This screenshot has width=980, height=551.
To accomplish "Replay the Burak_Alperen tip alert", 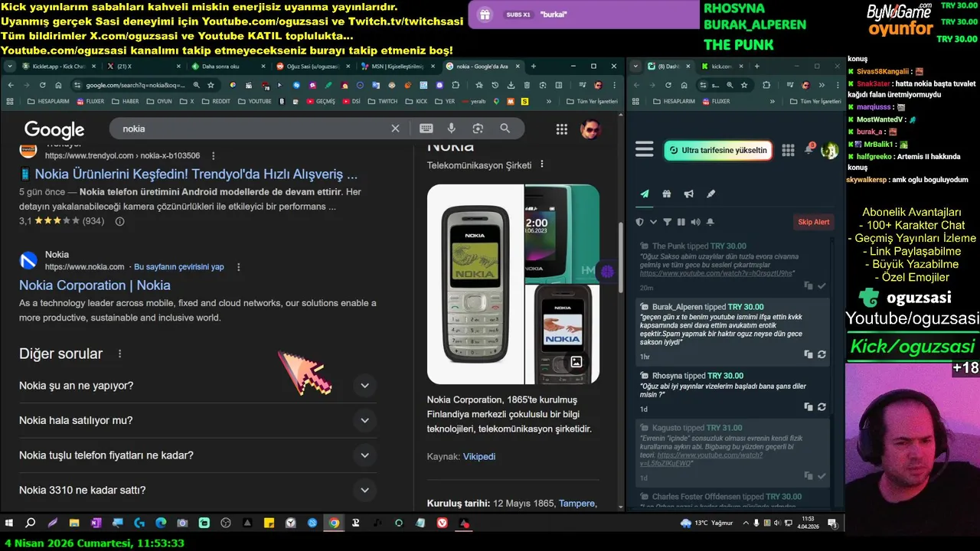I will point(822,354).
